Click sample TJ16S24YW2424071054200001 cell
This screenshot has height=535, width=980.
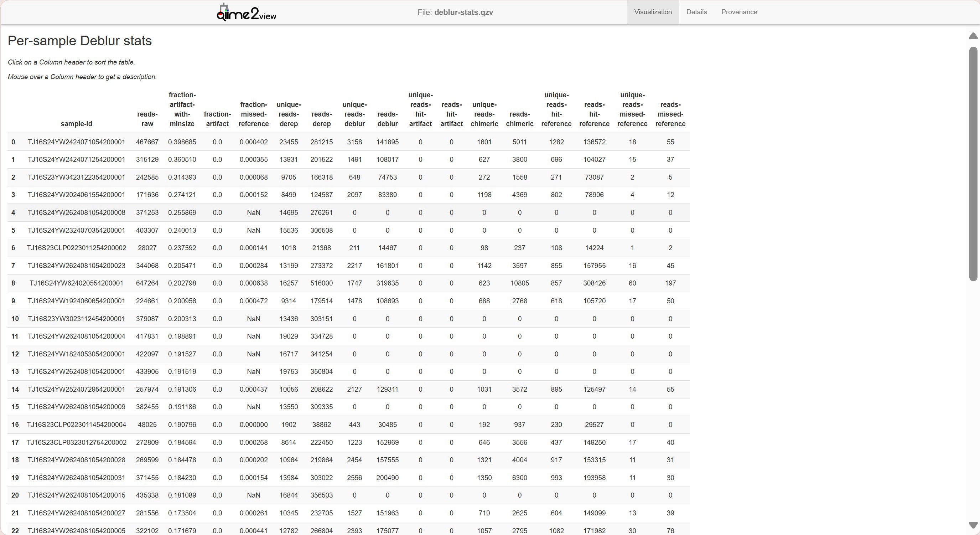(76, 142)
